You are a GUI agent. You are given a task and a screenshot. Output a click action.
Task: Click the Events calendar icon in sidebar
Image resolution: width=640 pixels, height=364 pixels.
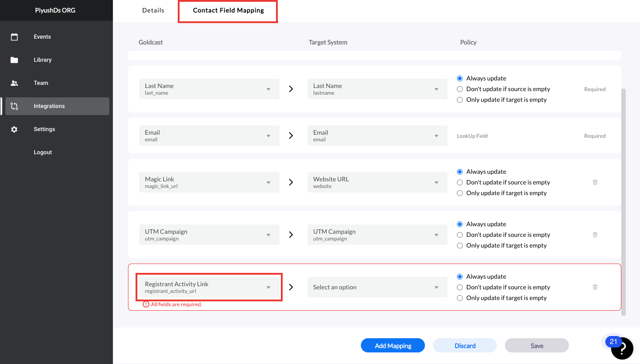pos(14,37)
